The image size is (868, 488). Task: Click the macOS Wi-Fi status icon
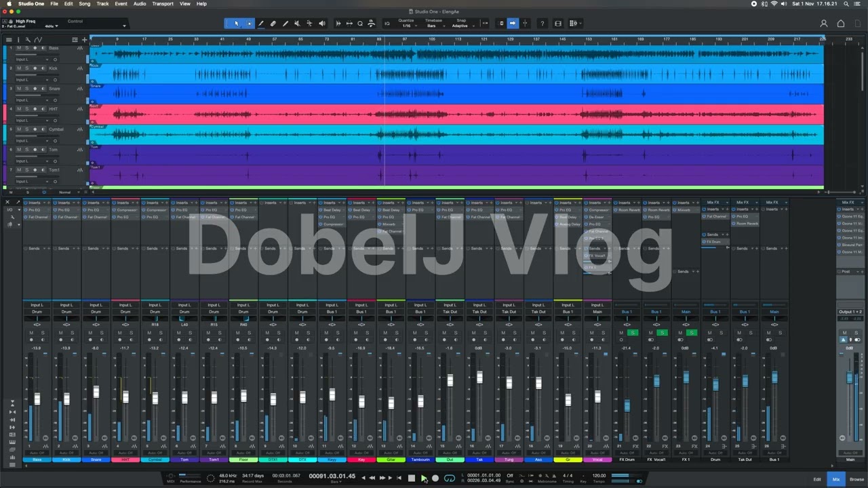tap(774, 3)
